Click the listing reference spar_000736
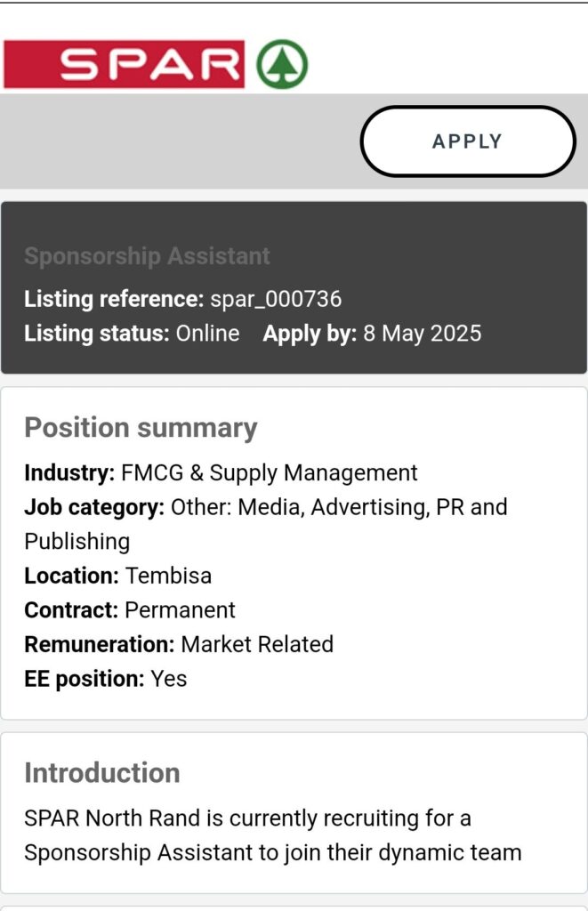 [276, 299]
